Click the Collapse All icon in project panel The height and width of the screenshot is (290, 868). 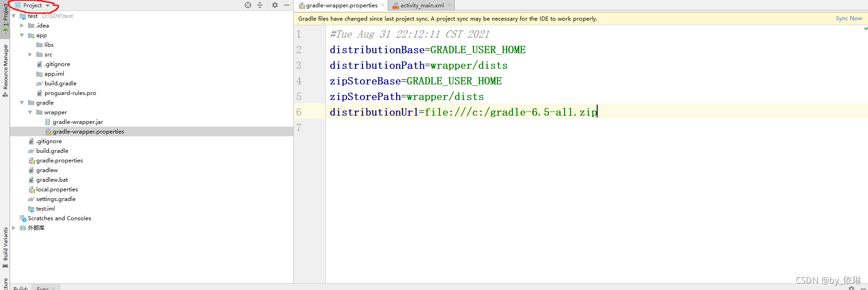click(x=260, y=5)
